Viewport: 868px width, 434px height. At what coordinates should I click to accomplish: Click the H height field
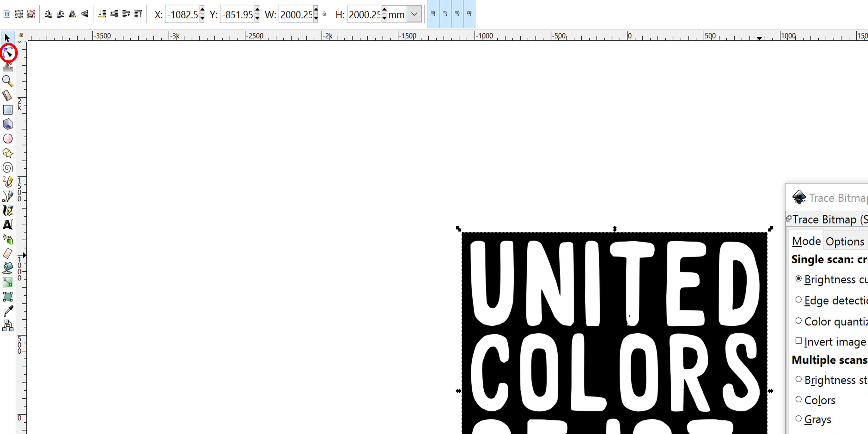pyautogui.click(x=364, y=15)
